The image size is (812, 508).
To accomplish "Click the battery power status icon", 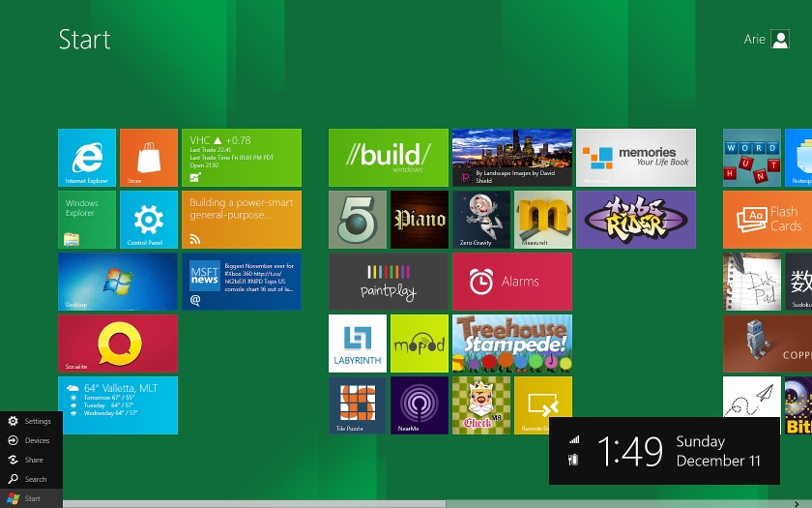I will pos(572,460).
